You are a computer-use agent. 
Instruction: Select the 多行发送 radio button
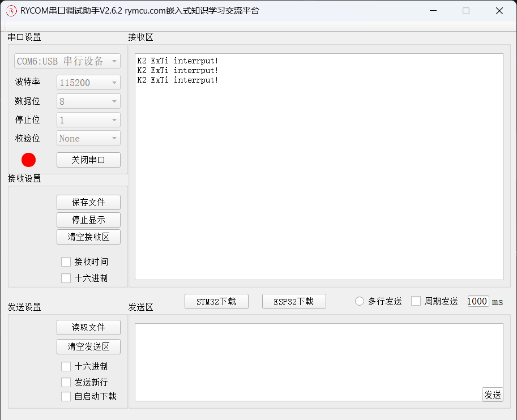359,301
